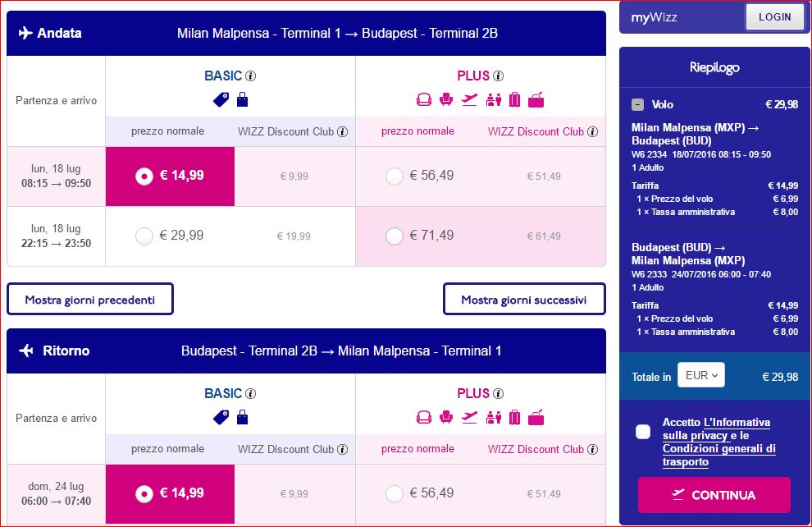Click the seat icon under Andata PLUS

446,100
